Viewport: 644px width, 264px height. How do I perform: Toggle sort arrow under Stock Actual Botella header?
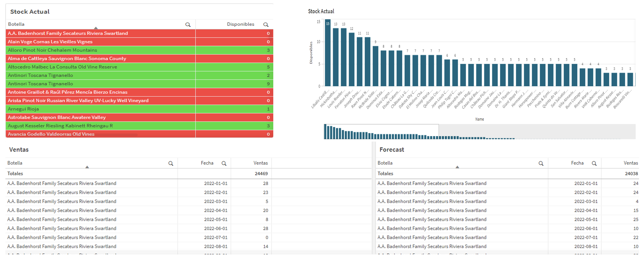[96, 28]
